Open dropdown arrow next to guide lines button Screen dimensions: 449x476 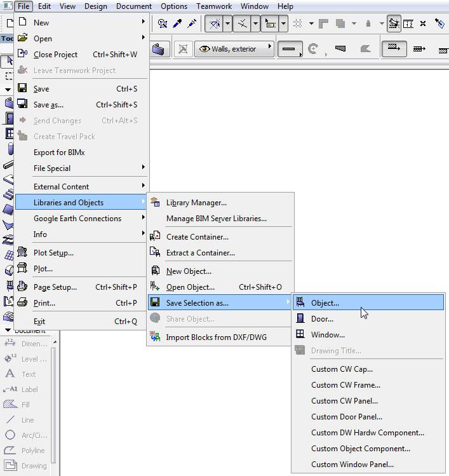click(x=227, y=24)
